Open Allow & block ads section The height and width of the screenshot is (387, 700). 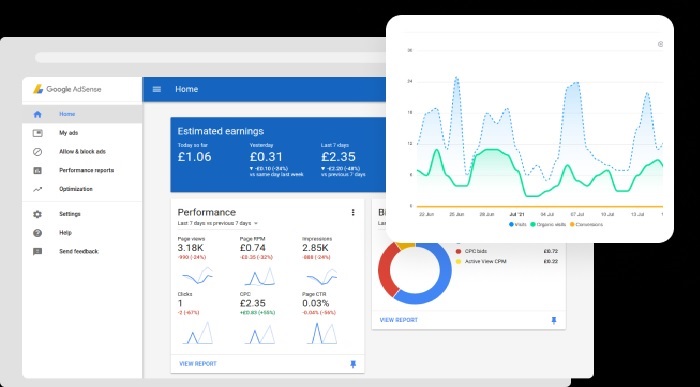tap(82, 152)
